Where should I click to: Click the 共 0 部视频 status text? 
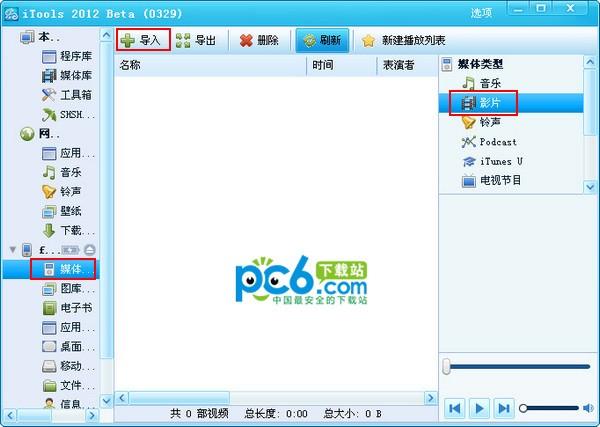coord(199,414)
